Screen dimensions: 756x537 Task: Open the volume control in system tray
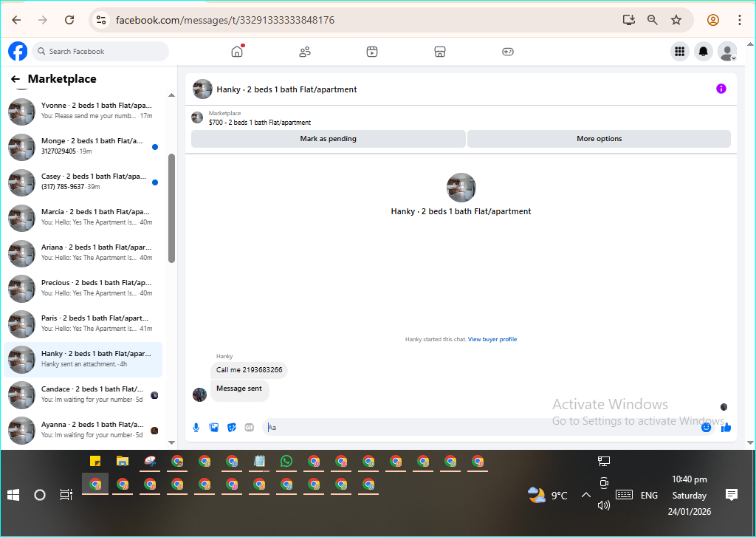pos(604,505)
